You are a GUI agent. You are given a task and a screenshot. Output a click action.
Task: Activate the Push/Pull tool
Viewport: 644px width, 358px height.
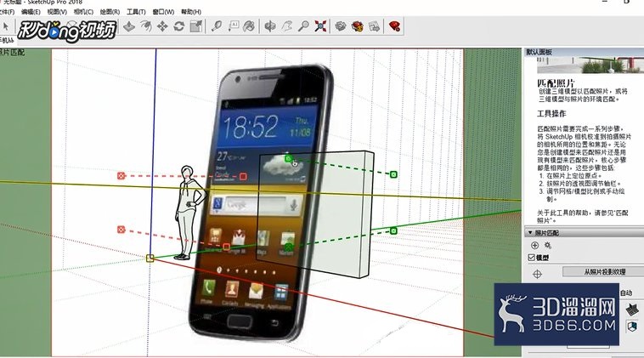[129, 26]
